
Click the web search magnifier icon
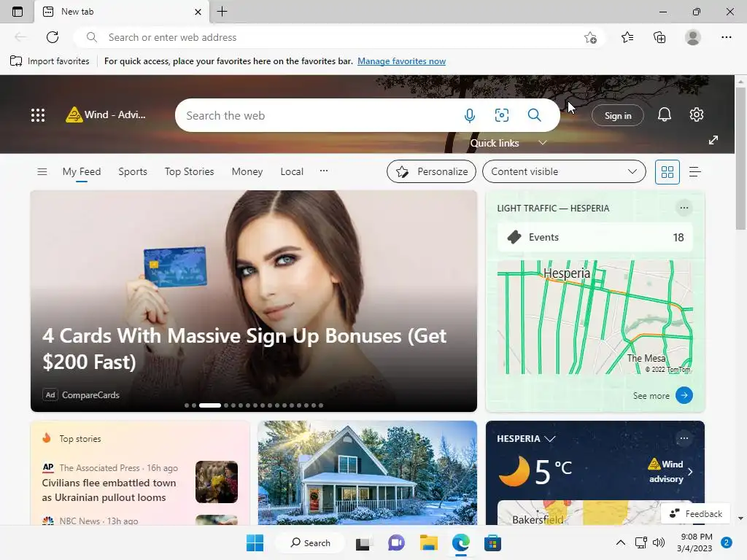click(534, 115)
